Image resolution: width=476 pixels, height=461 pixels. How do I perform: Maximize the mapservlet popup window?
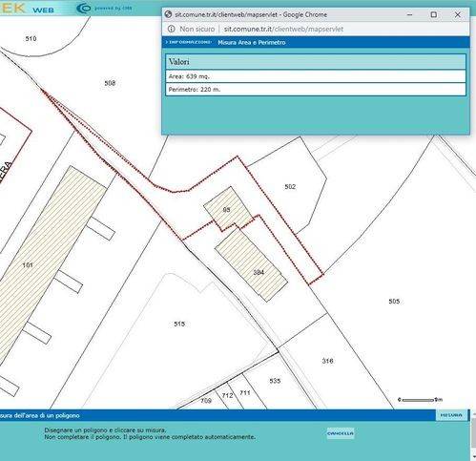434,14
